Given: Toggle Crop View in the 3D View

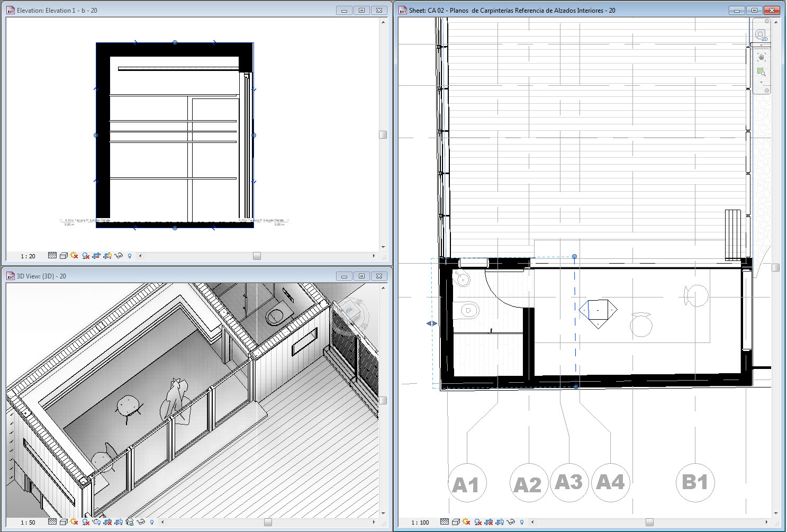Looking at the screenshot, I should click(x=108, y=522).
